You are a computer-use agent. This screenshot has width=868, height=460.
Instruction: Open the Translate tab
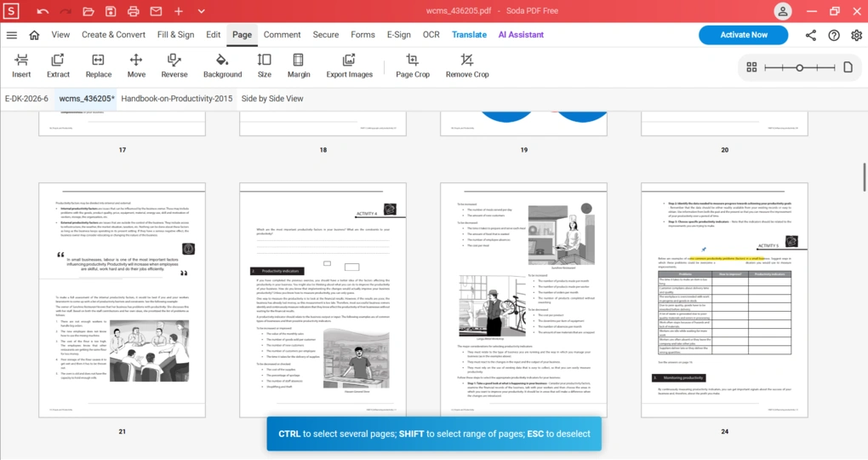point(470,34)
